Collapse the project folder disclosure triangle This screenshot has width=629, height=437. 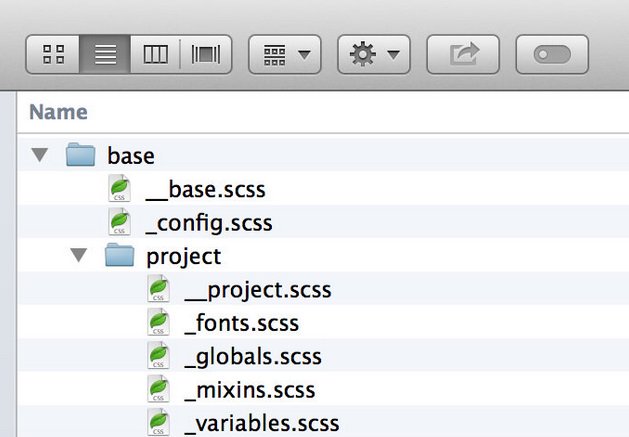click(79, 255)
